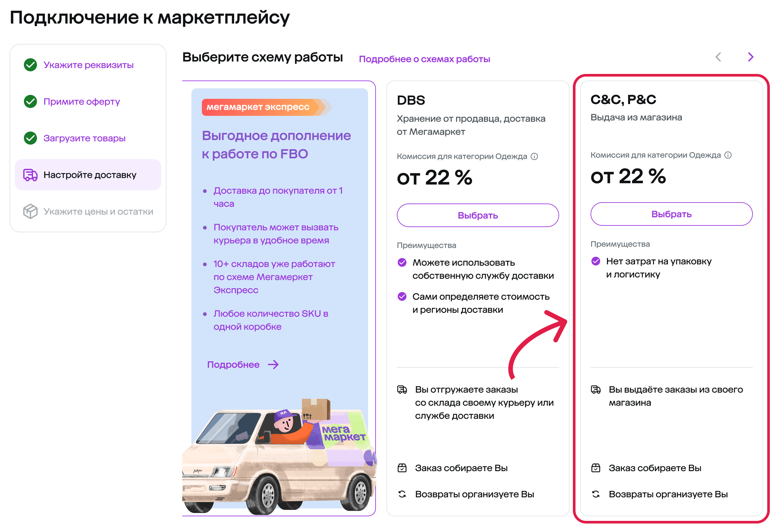
Task: Click the delivery truck icon in Настройте доставку
Action: (30, 175)
